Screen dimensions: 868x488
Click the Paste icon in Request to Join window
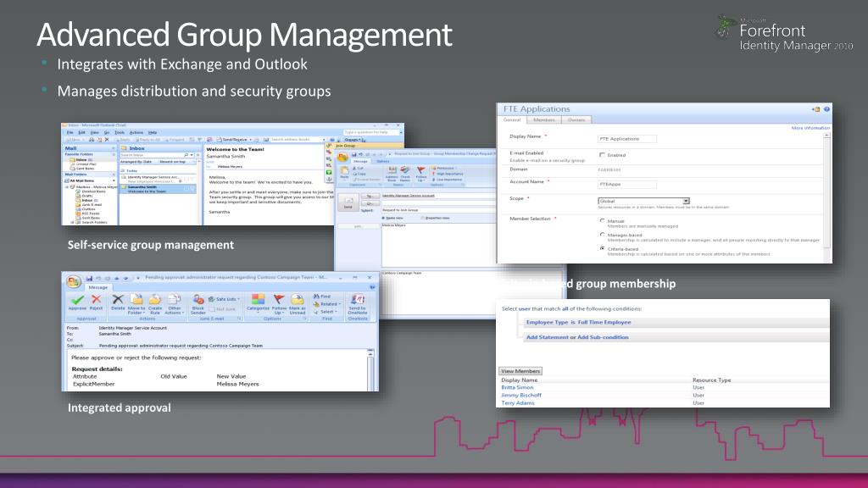click(x=344, y=171)
